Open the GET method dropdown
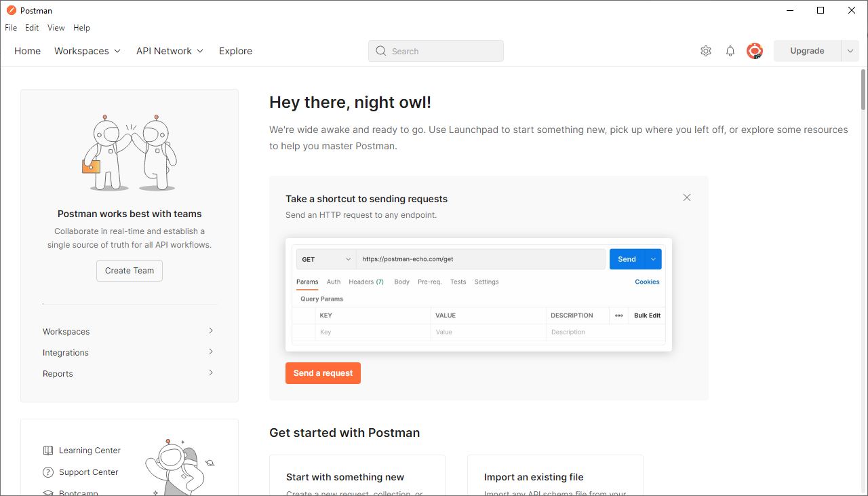The height and width of the screenshot is (496, 868). coord(326,259)
